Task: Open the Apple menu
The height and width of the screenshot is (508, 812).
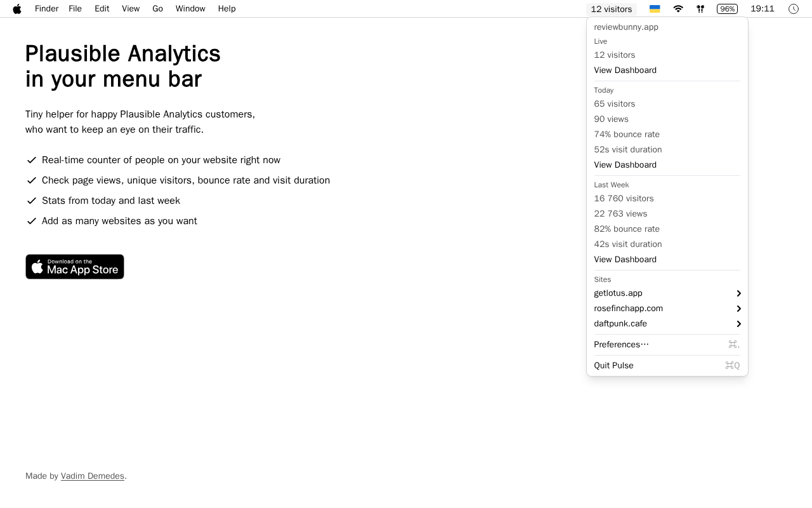Action: coord(17,9)
